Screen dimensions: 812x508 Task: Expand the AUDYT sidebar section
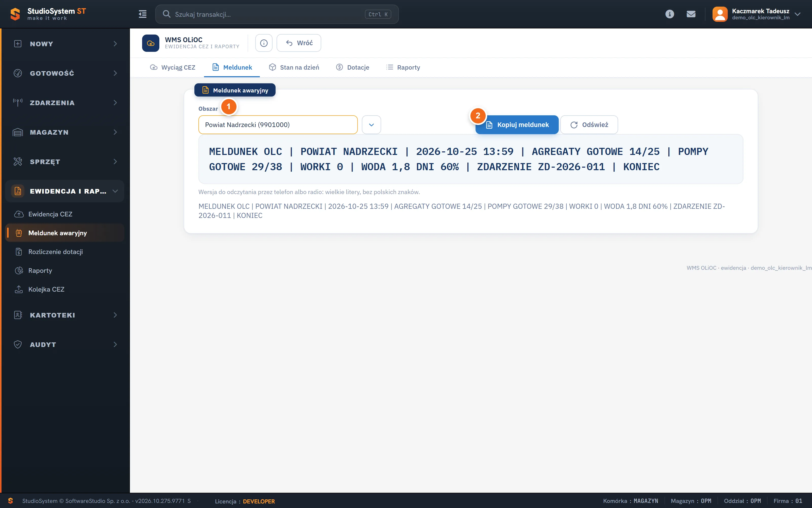click(x=65, y=344)
